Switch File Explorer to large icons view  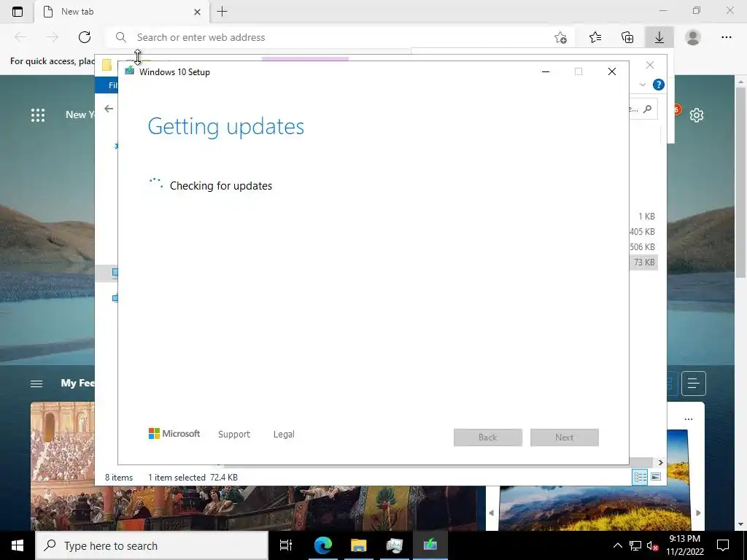coord(656,477)
